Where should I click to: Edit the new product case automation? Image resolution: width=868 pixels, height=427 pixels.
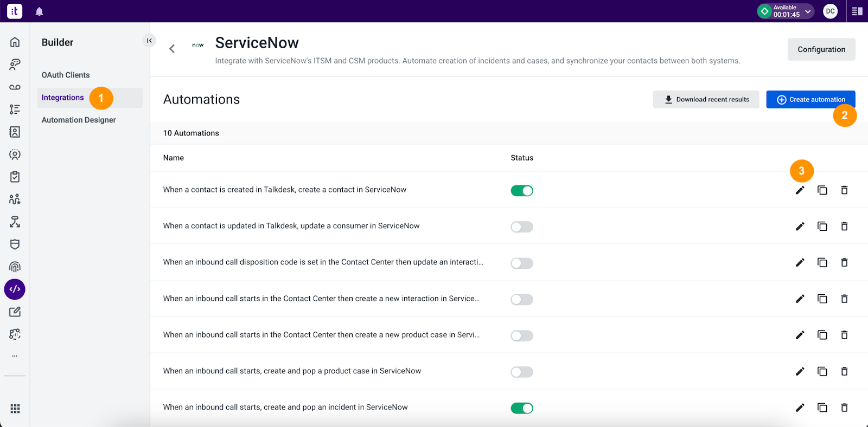800,335
